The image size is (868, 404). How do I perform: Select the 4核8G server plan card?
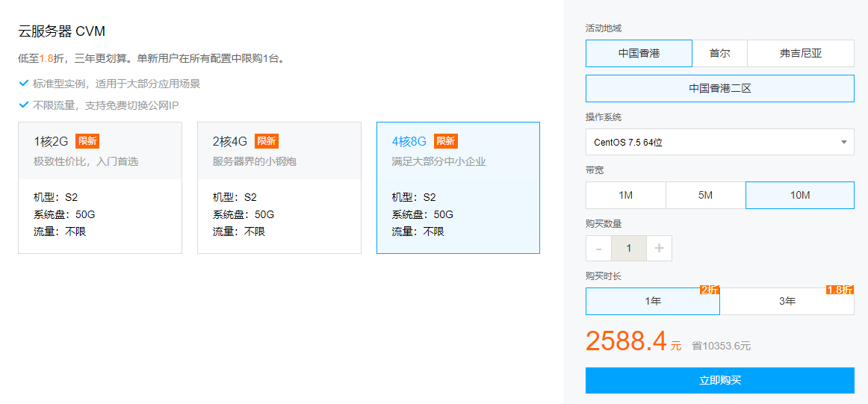coord(459,187)
